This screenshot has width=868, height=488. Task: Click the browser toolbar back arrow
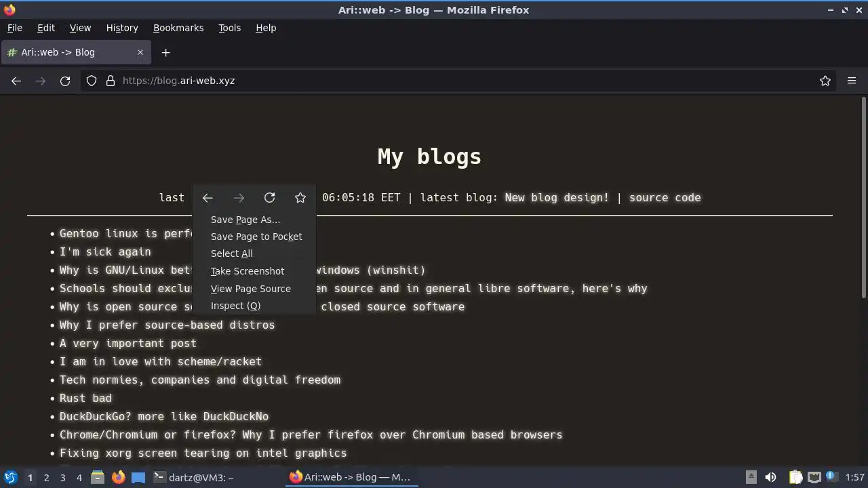(x=16, y=81)
